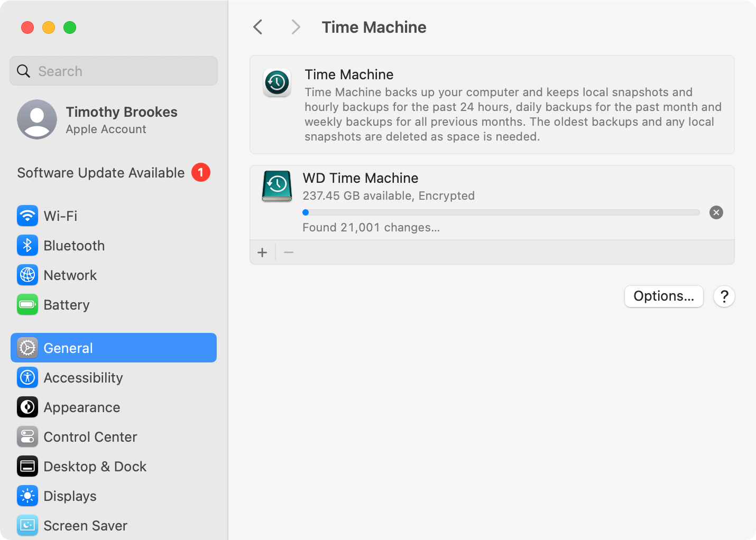
Task: Click the Desktop & Dock icon
Action: [x=27, y=466]
